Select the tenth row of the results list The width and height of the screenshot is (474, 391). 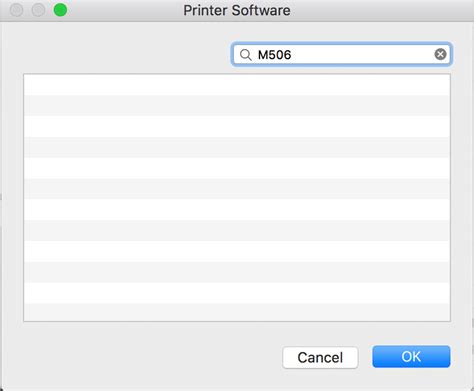pyautogui.click(x=237, y=272)
